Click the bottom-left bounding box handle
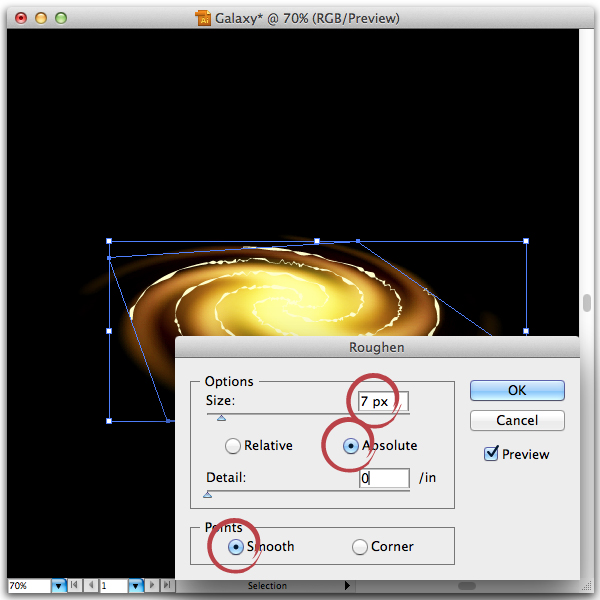 109,421
